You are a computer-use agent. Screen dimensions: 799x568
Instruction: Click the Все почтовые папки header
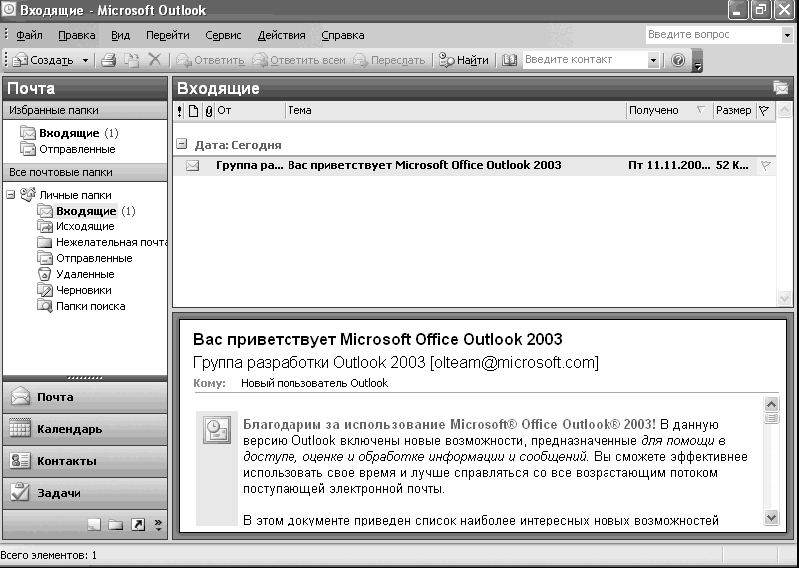85,172
